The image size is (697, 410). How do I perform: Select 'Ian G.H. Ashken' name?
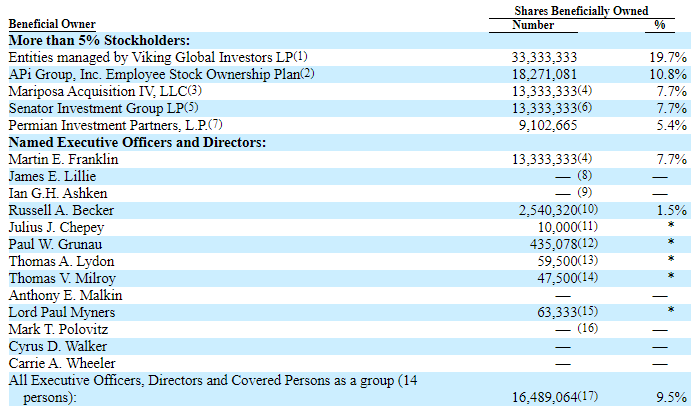point(58,193)
